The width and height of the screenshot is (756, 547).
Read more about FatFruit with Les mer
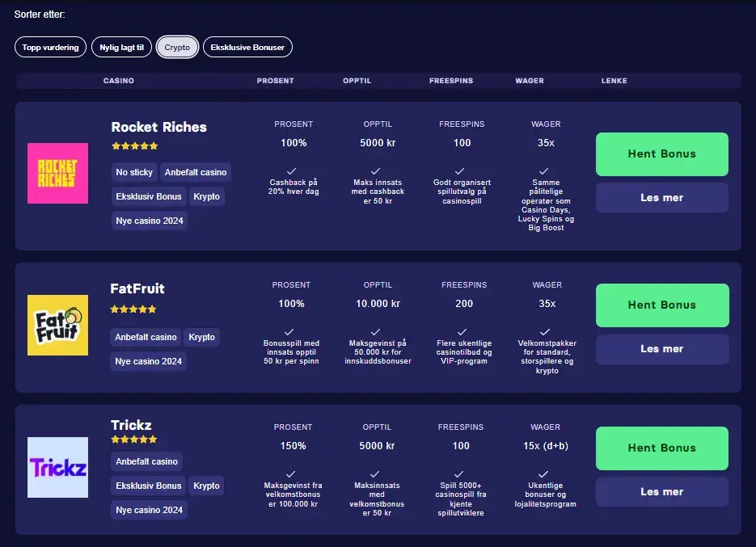tap(662, 349)
